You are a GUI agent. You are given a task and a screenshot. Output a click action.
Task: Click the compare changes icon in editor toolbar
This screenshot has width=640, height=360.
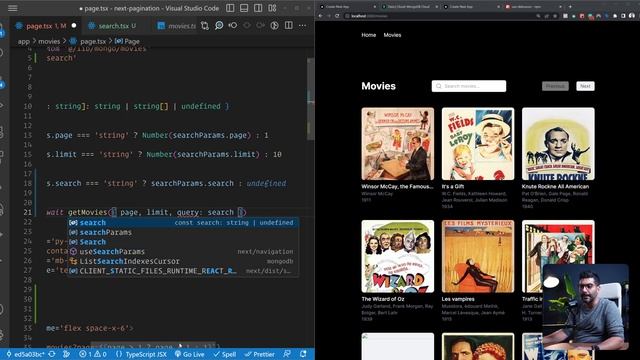(205, 25)
